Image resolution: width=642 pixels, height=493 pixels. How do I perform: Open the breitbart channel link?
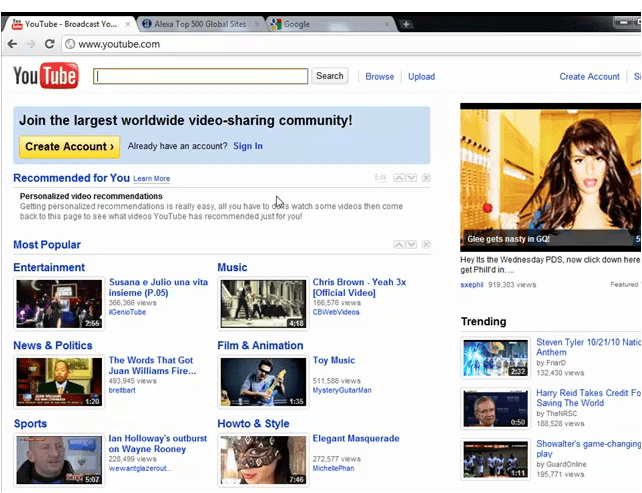click(x=122, y=390)
